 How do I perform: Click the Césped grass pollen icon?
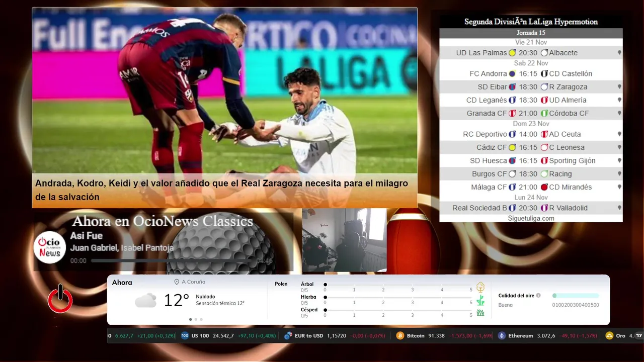(x=480, y=313)
